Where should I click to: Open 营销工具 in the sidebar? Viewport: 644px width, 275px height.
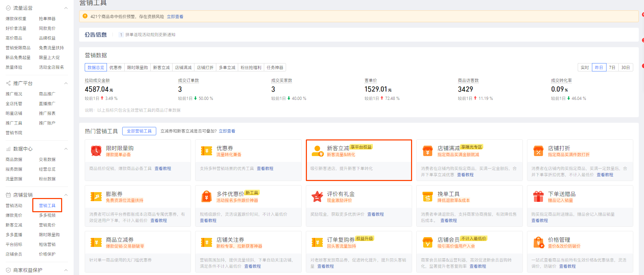click(47, 206)
